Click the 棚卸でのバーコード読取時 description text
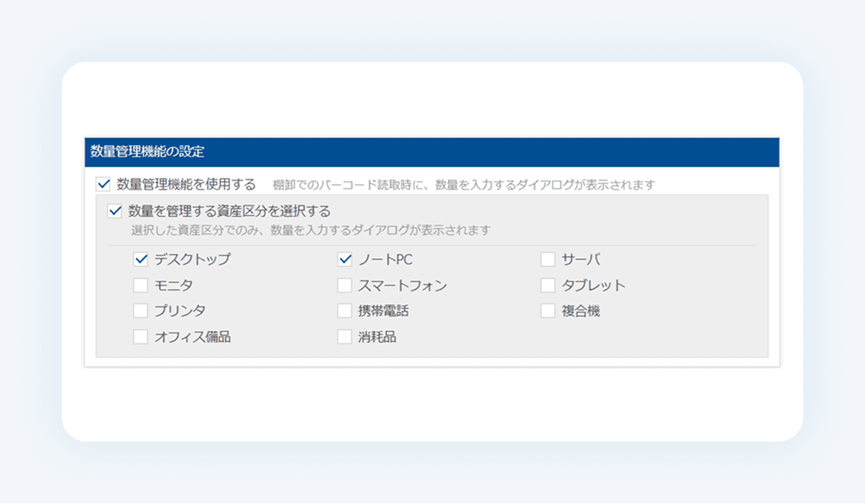The height and width of the screenshot is (504, 865). coord(464,185)
